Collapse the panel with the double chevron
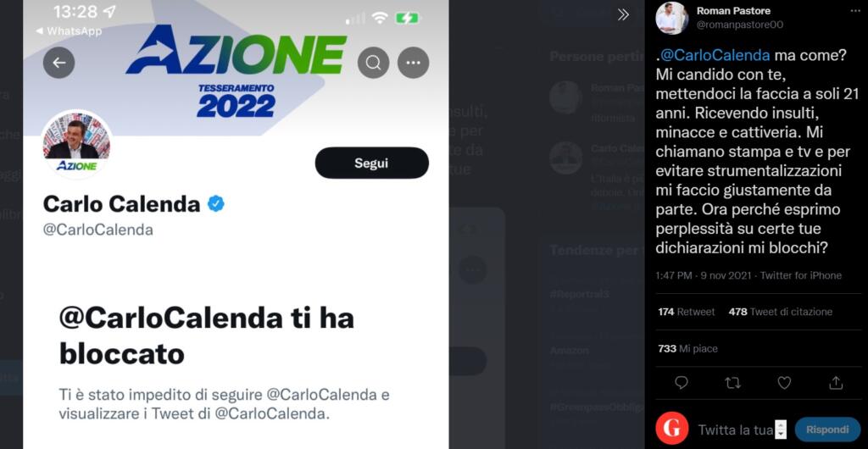 click(623, 15)
